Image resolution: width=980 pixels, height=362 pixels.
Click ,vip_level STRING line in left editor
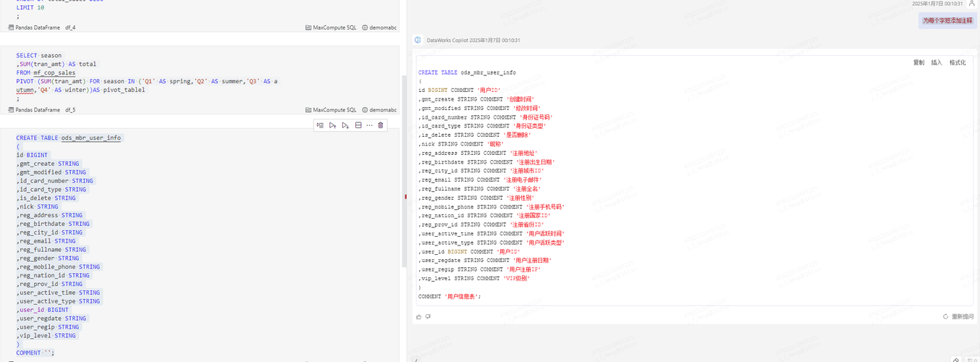pyautogui.click(x=46, y=336)
